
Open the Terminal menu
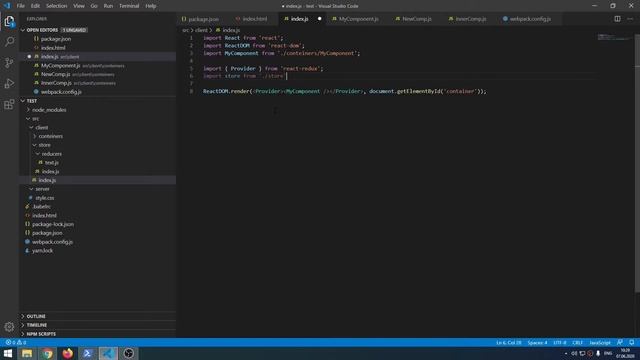(x=129, y=6)
